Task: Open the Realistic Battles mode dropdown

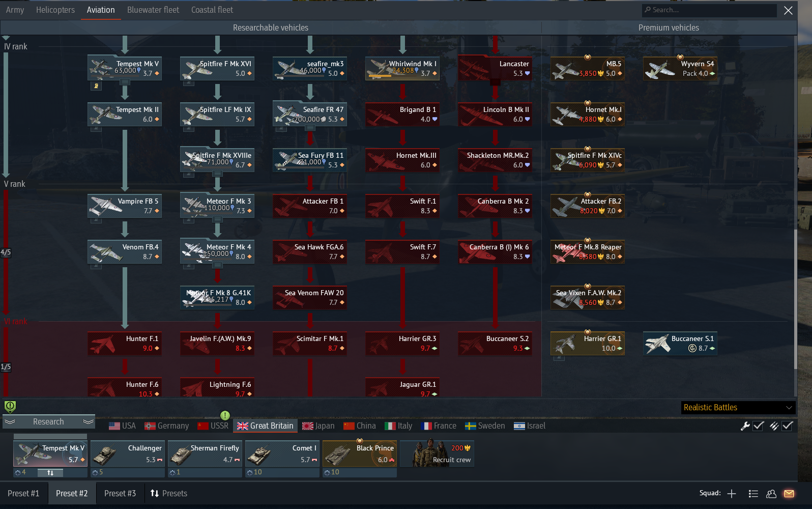Action: [x=738, y=408]
